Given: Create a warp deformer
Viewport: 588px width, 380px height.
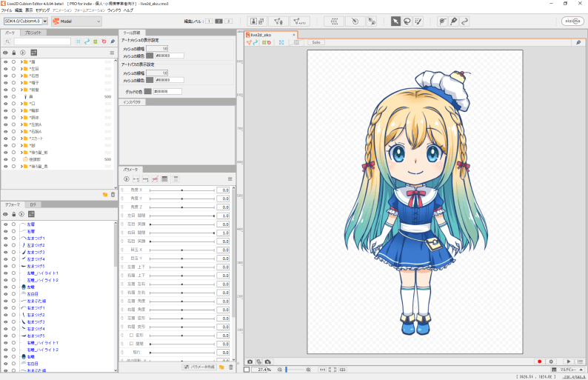Looking at the screenshot, I should (x=334, y=21).
